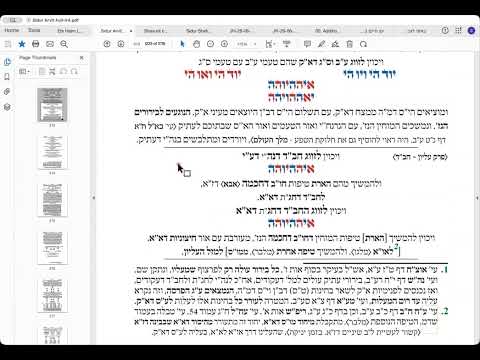Collapse left navigation pane with side arrow
This screenshot has height=360, width=480.
click(94, 198)
